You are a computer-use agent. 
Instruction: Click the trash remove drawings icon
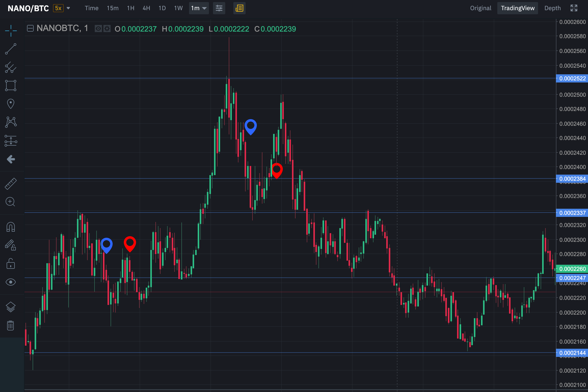(x=11, y=325)
